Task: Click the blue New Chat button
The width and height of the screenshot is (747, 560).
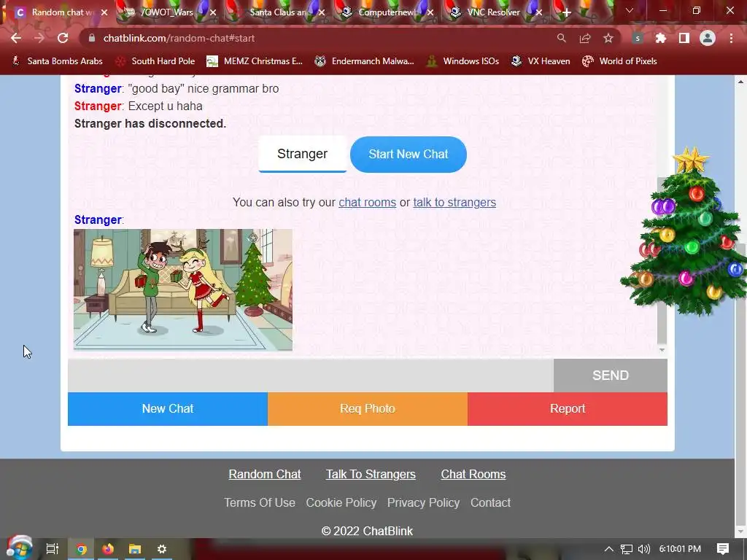Action: (168, 408)
